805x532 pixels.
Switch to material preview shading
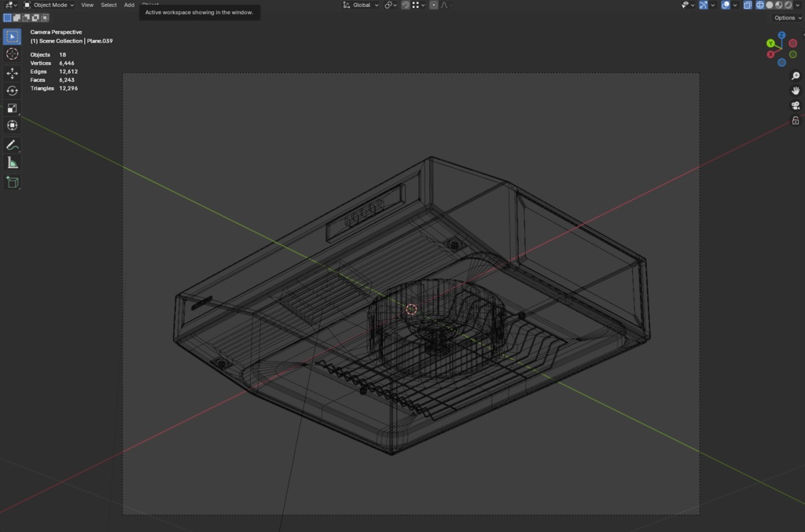779,6
